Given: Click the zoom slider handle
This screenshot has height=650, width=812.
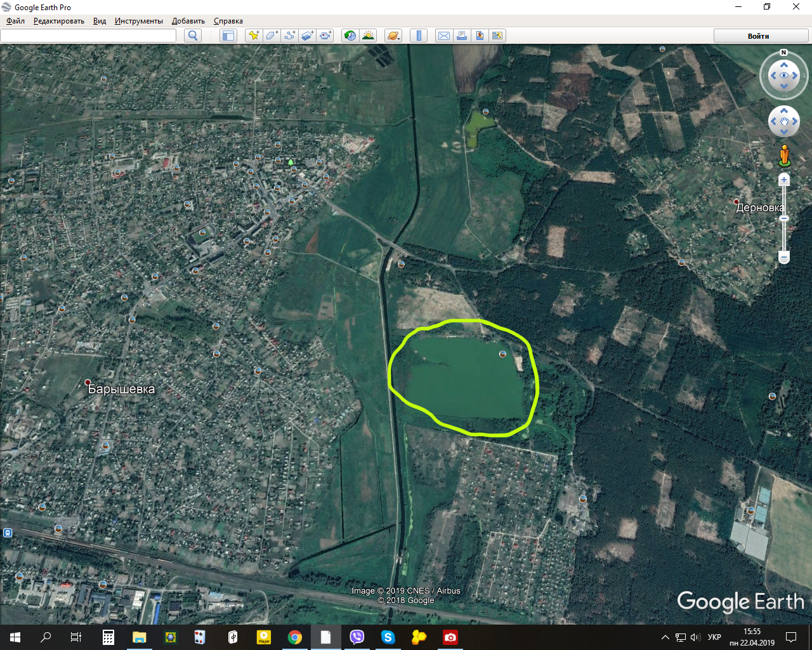Looking at the screenshot, I should [x=784, y=218].
